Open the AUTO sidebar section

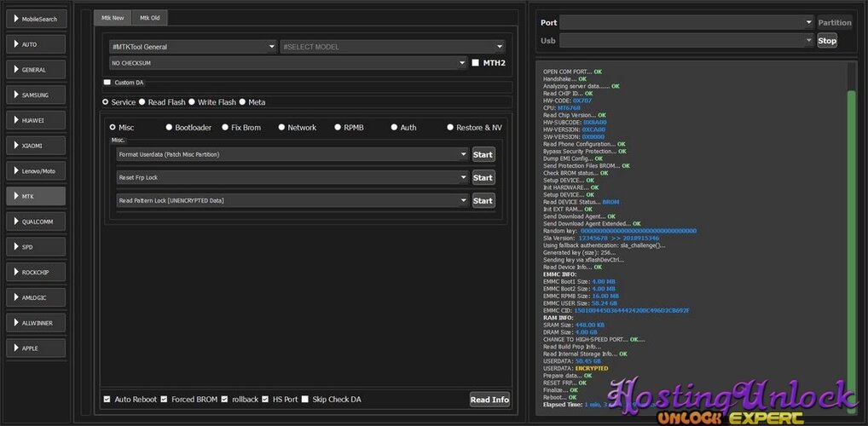[x=36, y=44]
